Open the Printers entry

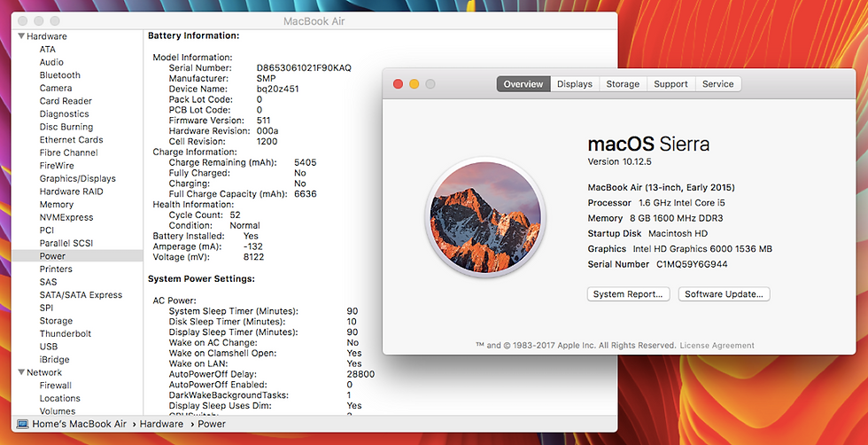tap(56, 269)
